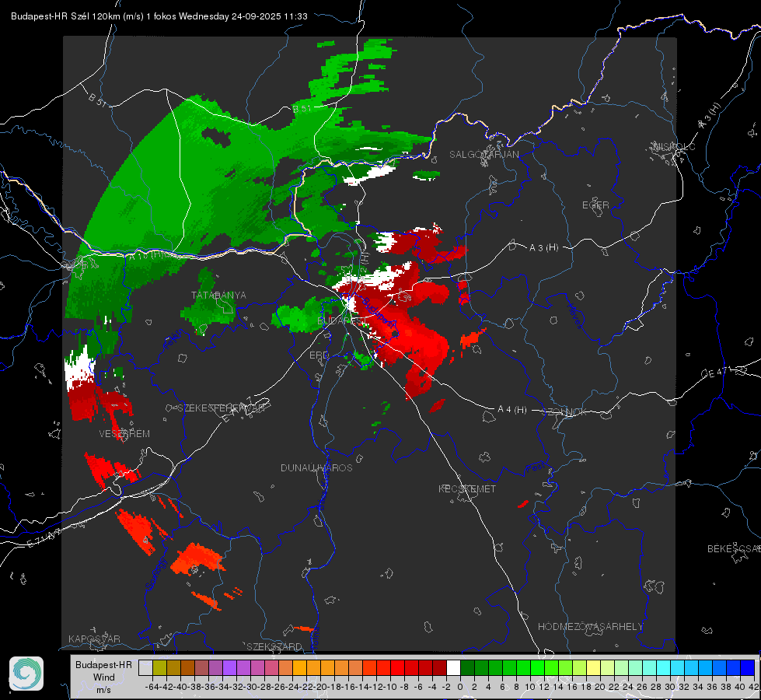Image resolution: width=761 pixels, height=700 pixels.
Task: Click the blue Pest county label
Action: pyautogui.click(x=535, y=468)
